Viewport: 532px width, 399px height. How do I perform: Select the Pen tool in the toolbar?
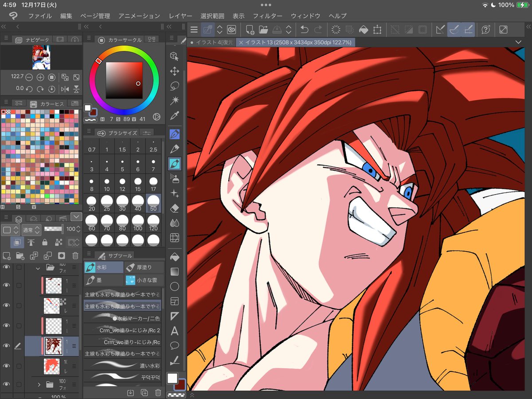coord(175,134)
